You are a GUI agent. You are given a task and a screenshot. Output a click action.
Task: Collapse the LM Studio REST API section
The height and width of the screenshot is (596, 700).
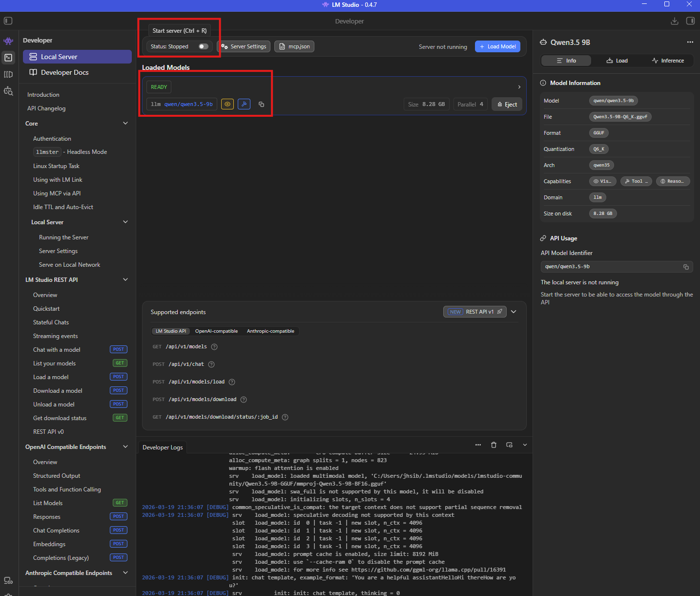[125, 280]
